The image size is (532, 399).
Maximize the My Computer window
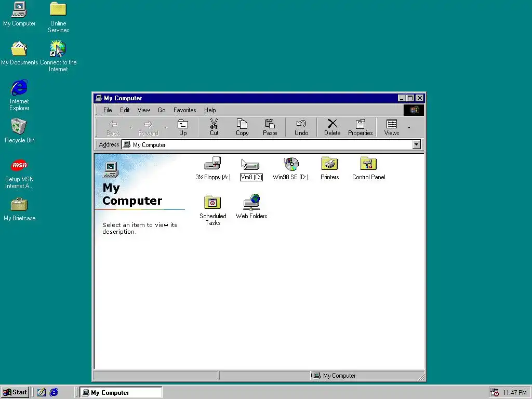click(x=410, y=98)
